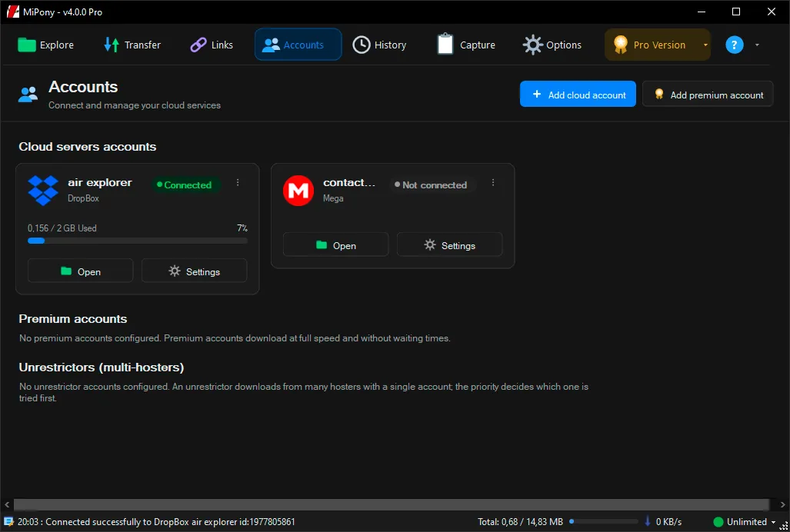
Task: Open the Explore tab
Action: tap(46, 45)
